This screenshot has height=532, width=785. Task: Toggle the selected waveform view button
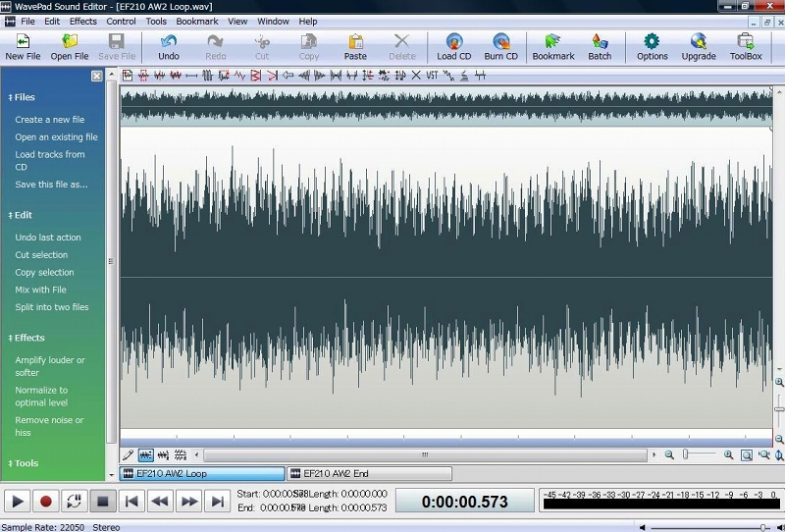pyautogui.click(x=145, y=454)
